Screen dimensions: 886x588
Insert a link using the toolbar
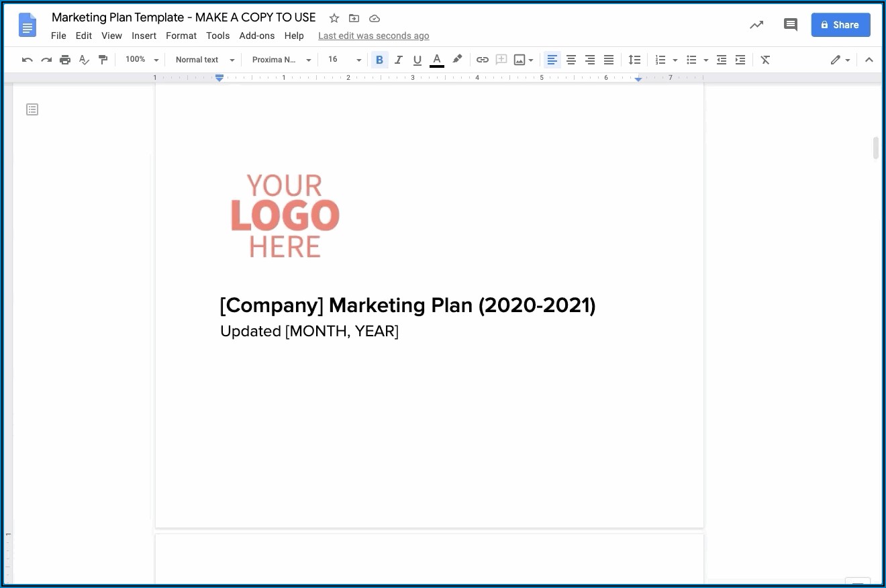482,60
